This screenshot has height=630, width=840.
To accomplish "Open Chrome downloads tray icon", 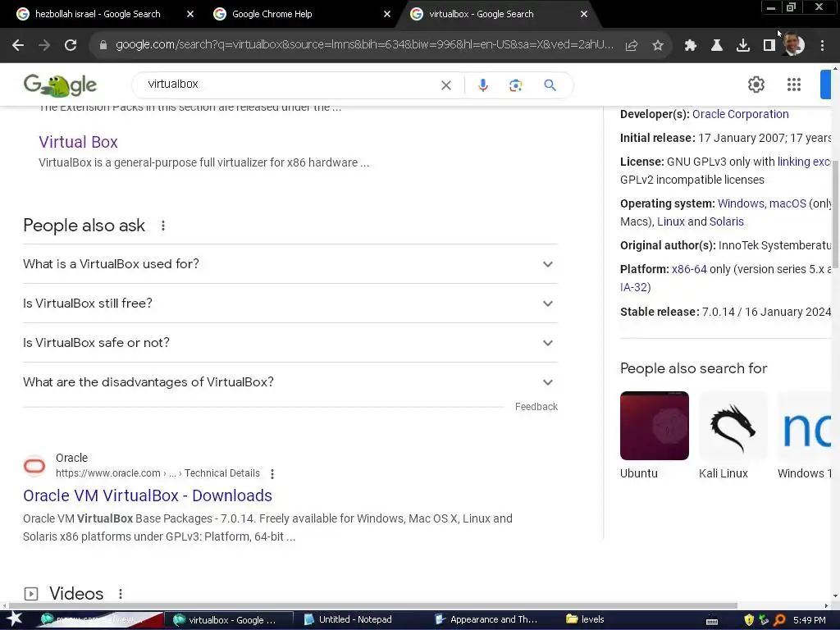I will pyautogui.click(x=743, y=46).
